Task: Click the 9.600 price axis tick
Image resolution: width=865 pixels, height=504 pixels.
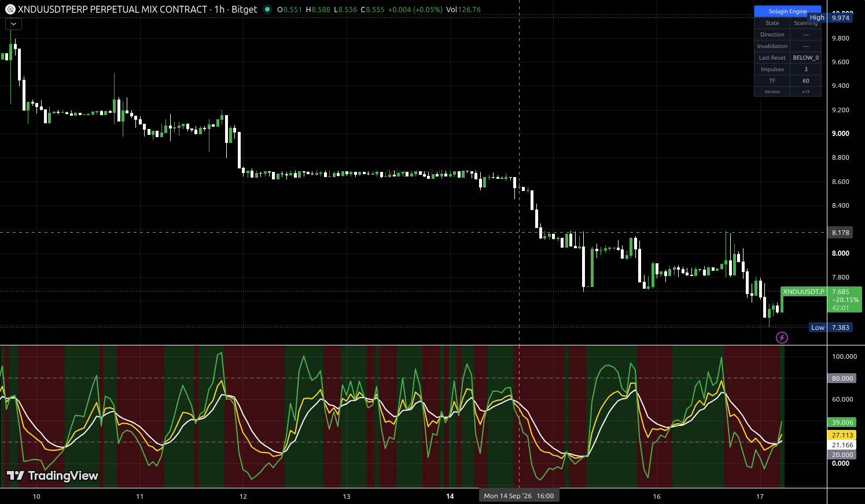Action: [841, 62]
